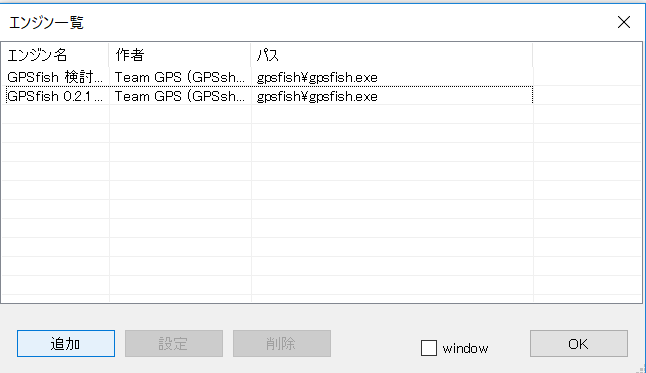646x373 pixels.
Task: Sort by パス column header
Action: 392,55
